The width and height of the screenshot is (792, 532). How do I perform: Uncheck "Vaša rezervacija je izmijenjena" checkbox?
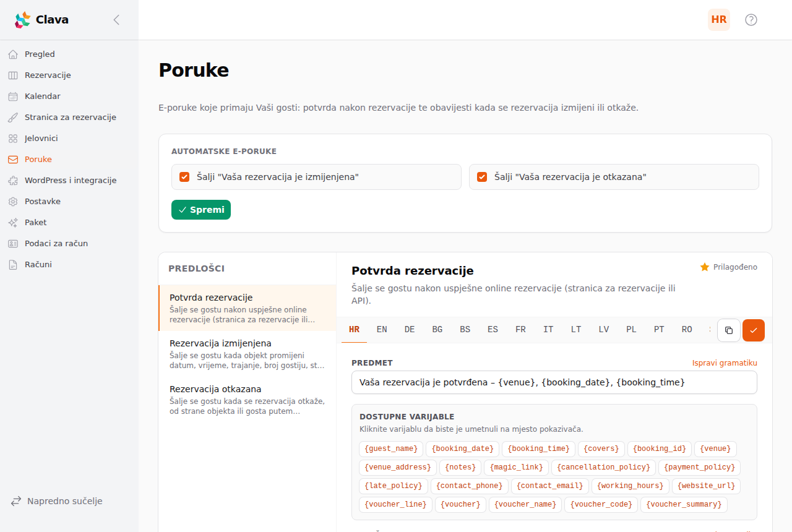pos(184,177)
